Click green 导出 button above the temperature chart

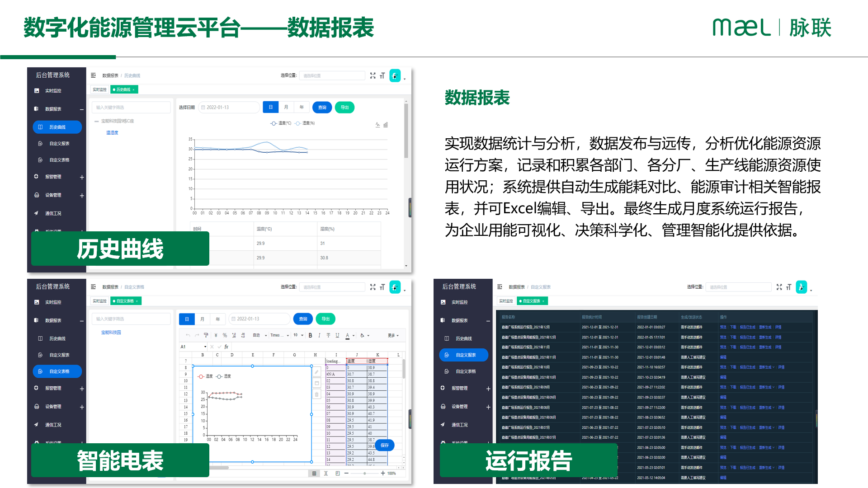coord(344,108)
